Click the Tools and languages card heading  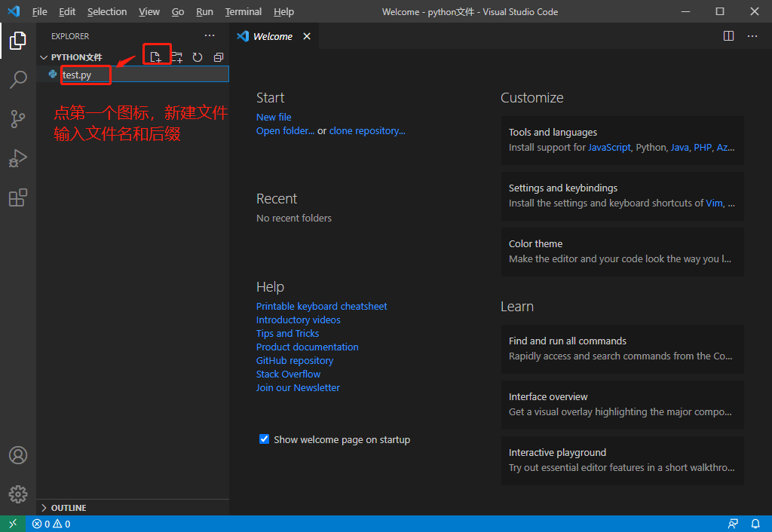pyautogui.click(x=553, y=132)
